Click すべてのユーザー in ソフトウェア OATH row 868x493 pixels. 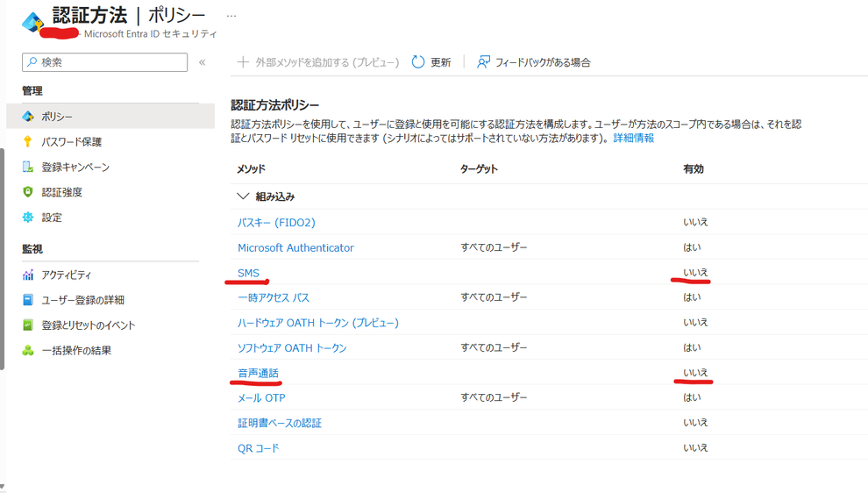point(494,347)
